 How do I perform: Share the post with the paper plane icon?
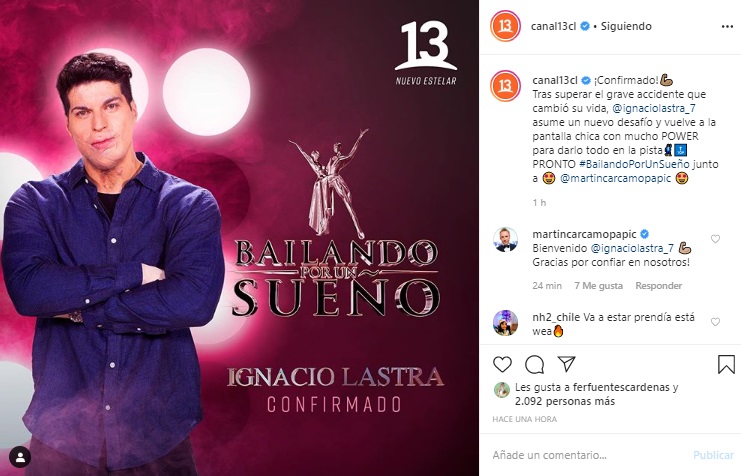pos(566,363)
